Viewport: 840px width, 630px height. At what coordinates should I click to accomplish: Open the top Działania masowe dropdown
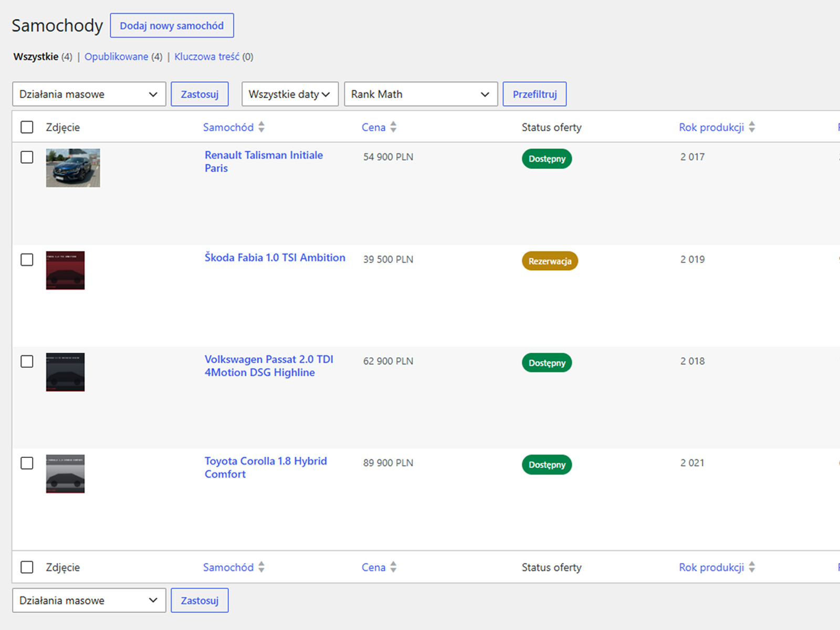(89, 94)
